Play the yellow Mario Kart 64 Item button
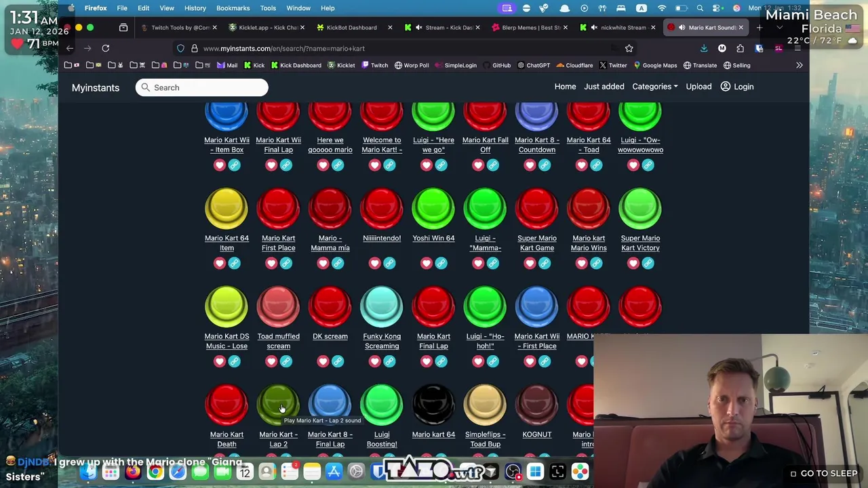 (x=226, y=209)
